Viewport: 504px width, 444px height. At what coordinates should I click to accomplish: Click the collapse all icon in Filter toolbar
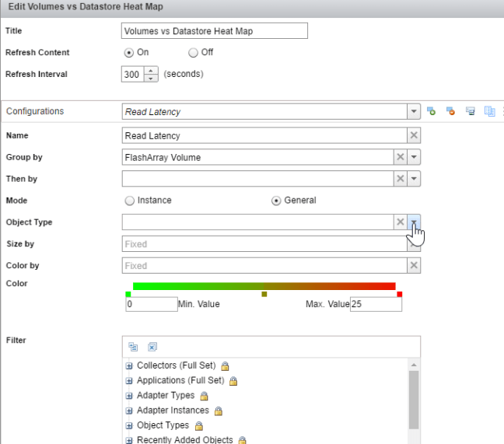pyautogui.click(x=133, y=347)
